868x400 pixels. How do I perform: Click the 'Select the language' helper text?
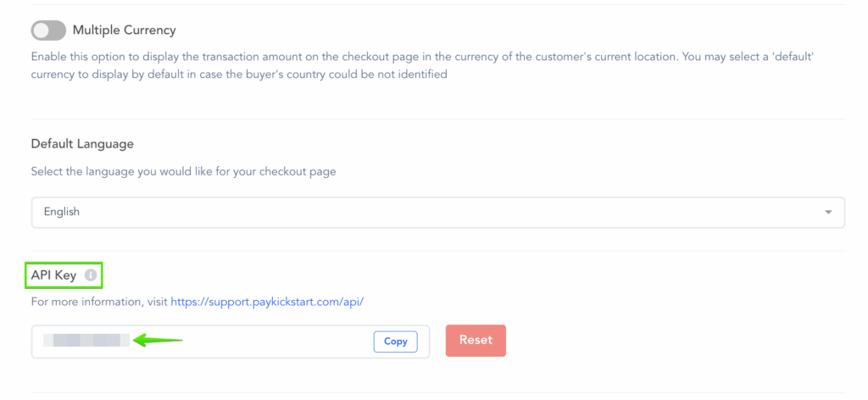183,171
